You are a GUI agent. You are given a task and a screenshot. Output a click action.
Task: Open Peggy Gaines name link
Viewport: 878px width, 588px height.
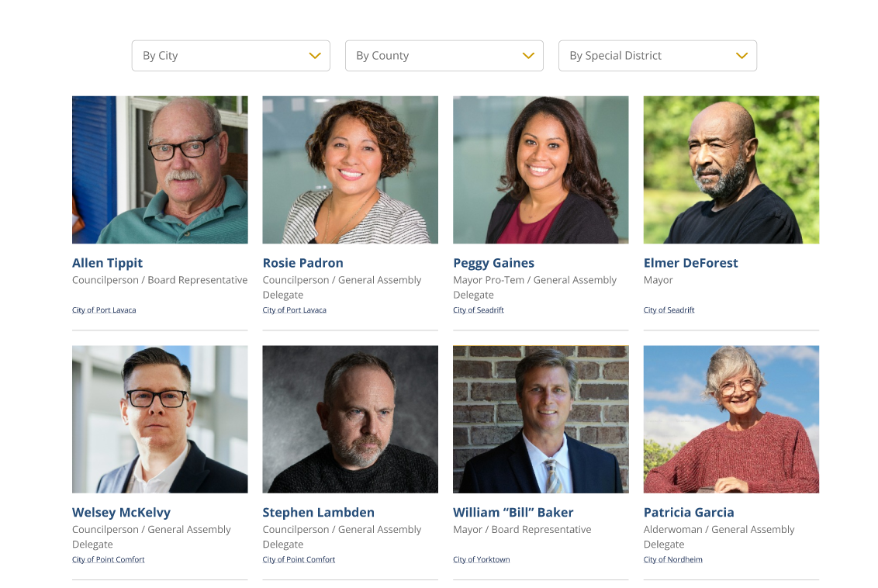pyautogui.click(x=493, y=263)
